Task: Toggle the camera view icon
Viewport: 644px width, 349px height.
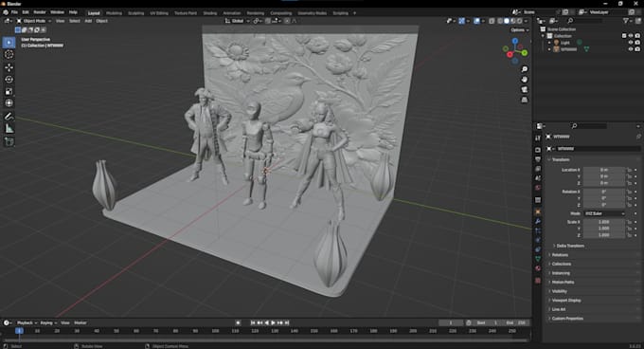Action: [525, 89]
